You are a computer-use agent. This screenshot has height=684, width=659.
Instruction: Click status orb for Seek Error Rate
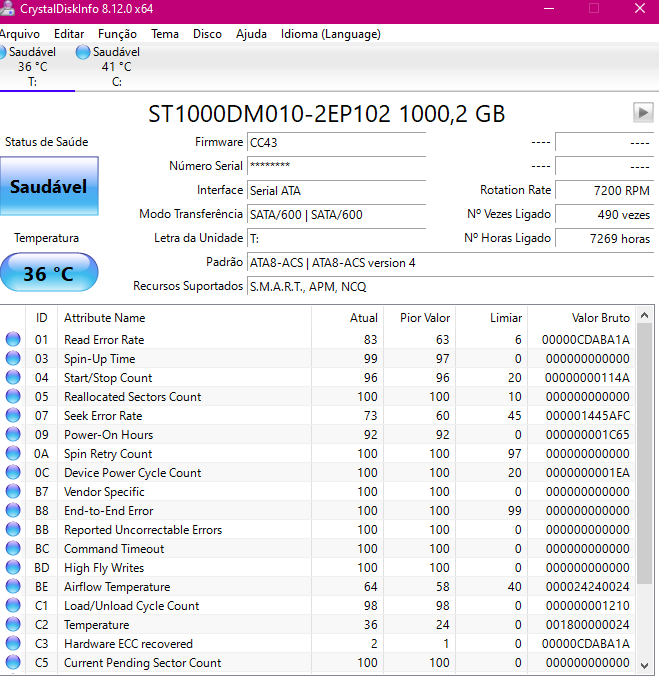[x=13, y=415]
